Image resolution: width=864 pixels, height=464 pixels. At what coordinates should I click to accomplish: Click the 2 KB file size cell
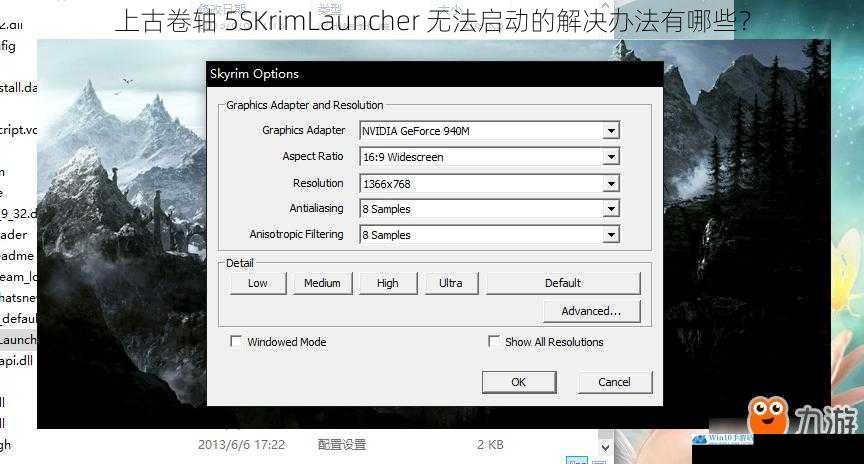tap(490, 445)
